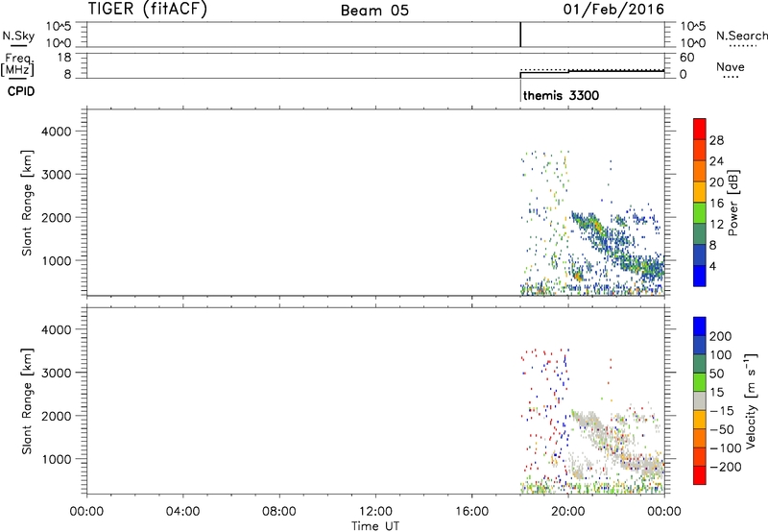
Task: Click the '04:00' time axis tick label
Action: pos(183,512)
